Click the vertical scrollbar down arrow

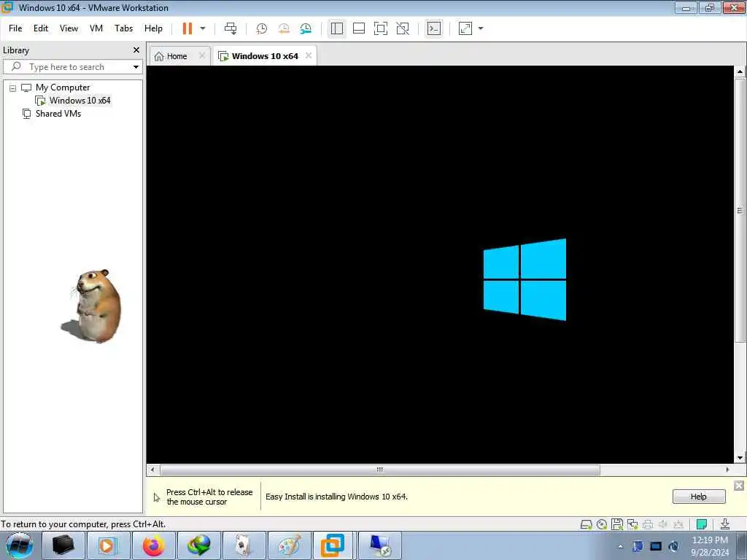coord(740,458)
